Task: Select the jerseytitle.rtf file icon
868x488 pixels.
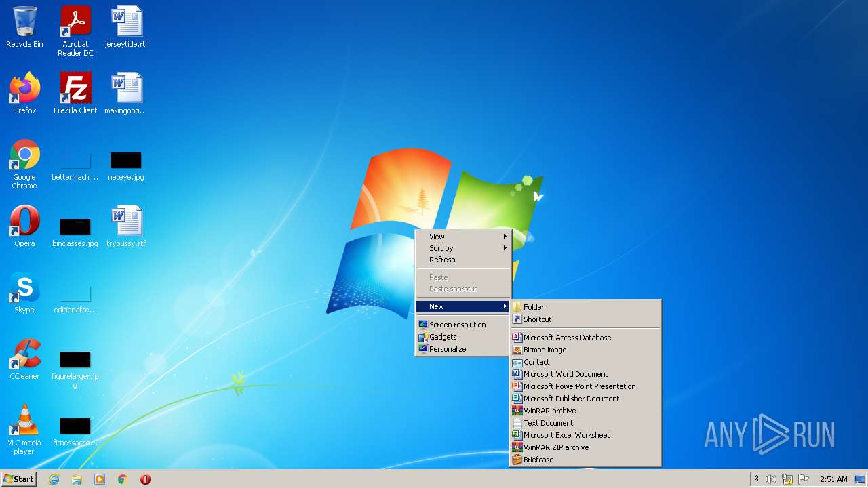Action: pos(126,27)
